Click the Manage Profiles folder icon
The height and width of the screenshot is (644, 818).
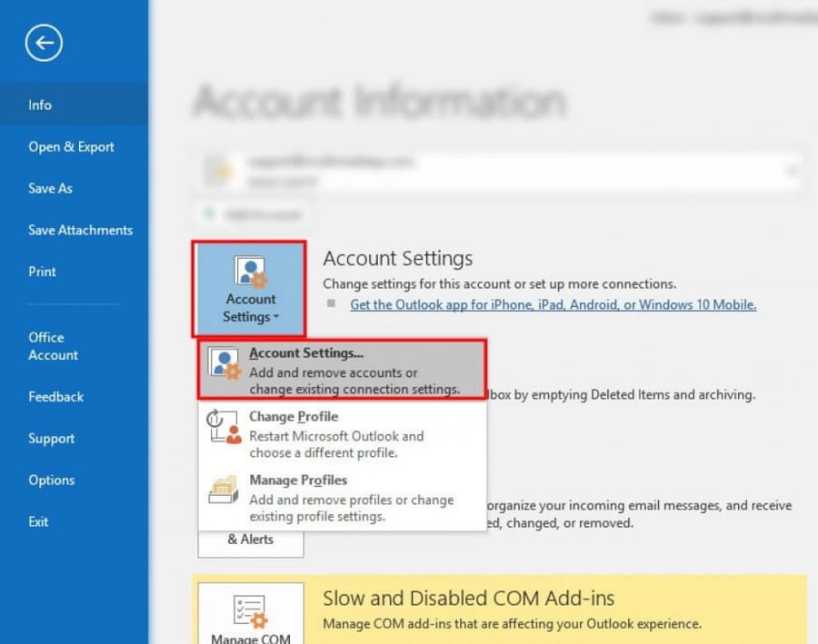pyautogui.click(x=224, y=490)
